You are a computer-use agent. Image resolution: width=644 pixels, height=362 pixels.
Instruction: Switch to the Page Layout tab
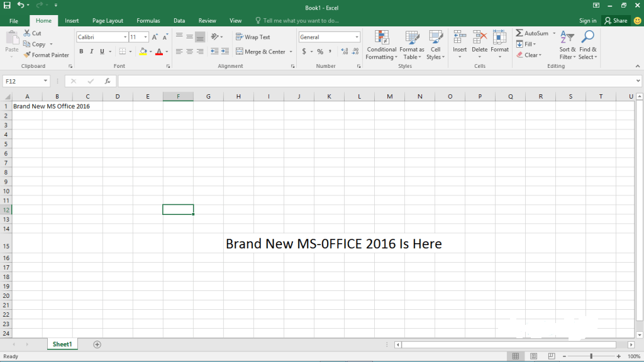click(x=108, y=21)
